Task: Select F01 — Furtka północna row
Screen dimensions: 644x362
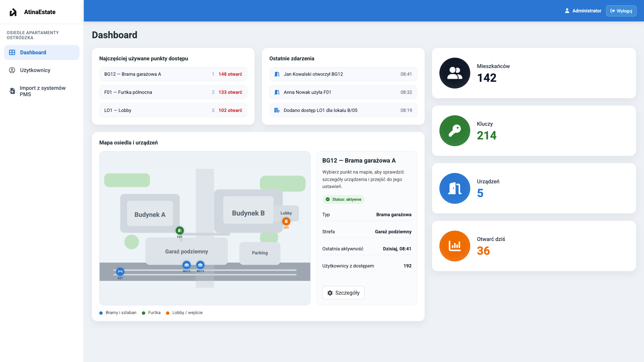Action: point(173,93)
